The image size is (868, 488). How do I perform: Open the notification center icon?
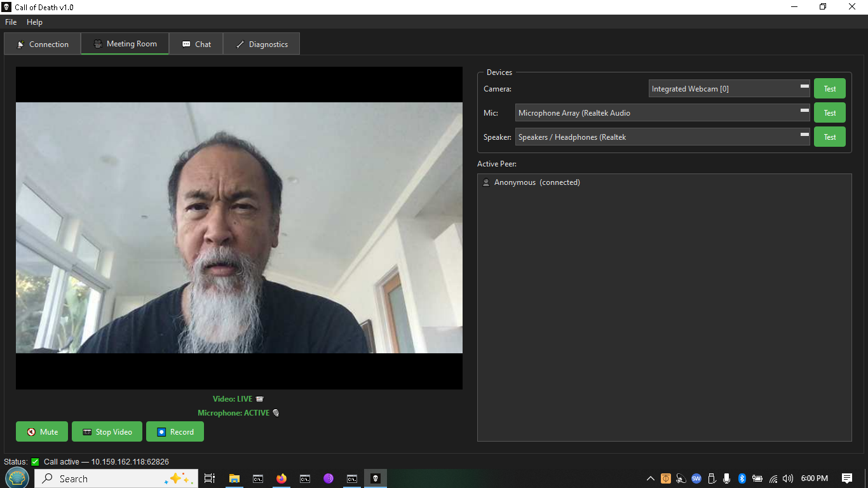click(846, 478)
